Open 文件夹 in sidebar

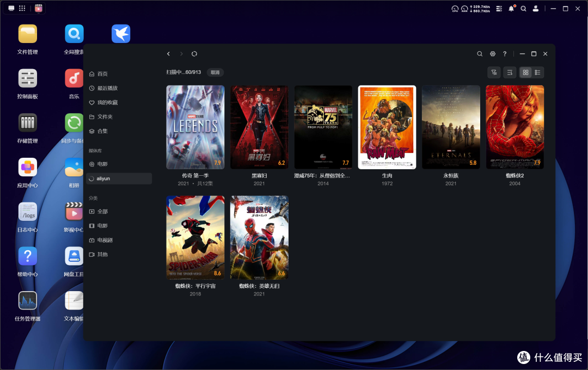[x=119, y=116]
